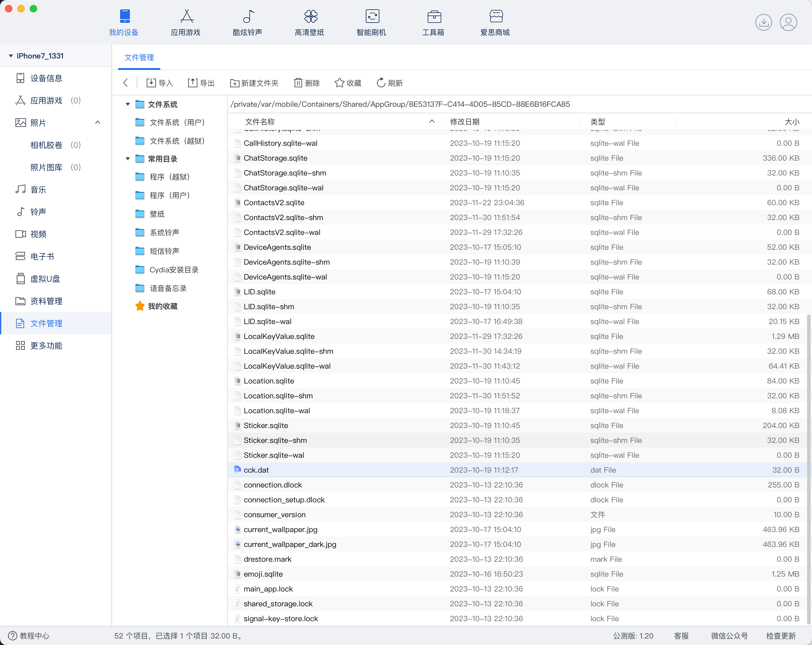Select 照片图库 under photos
Viewport: 812px width, 645px height.
pos(56,167)
